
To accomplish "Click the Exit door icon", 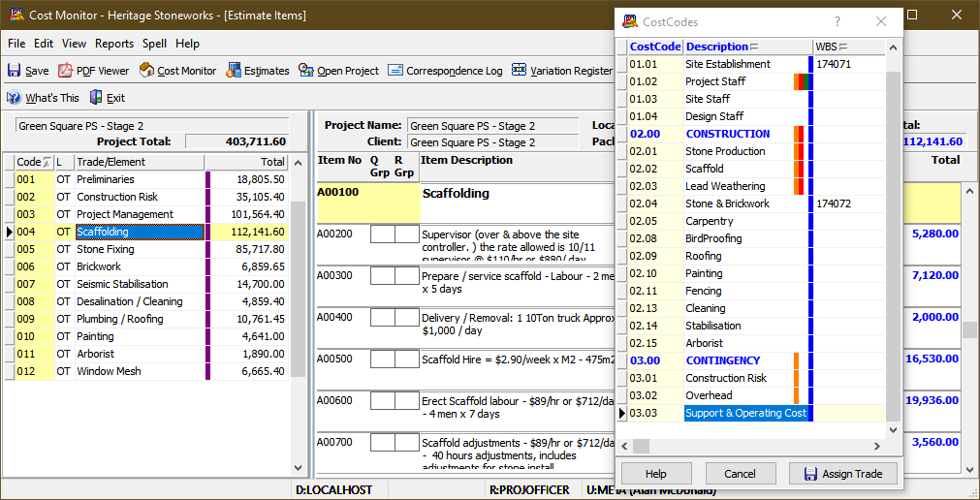I will [96, 98].
